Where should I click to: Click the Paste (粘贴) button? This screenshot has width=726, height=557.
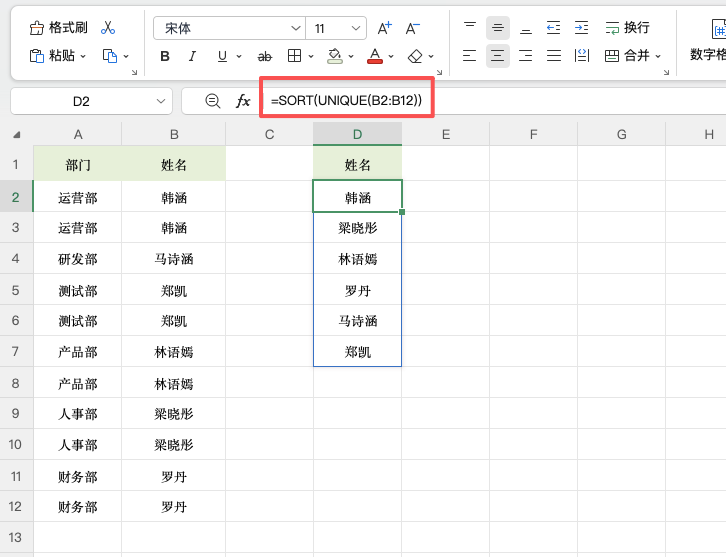tap(52, 56)
